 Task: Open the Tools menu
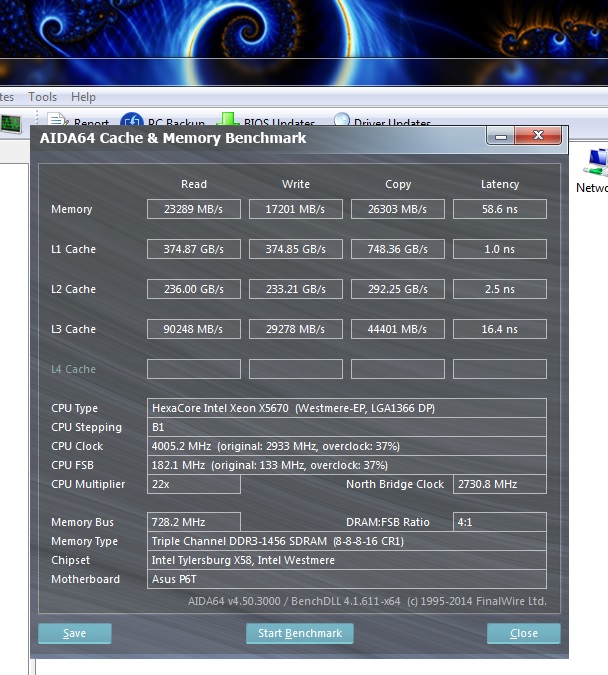point(42,97)
